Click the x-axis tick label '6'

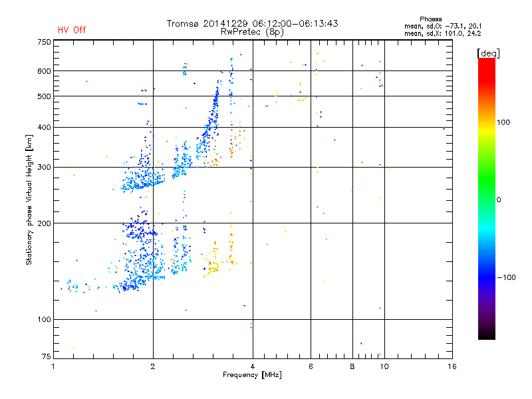pyautogui.click(x=311, y=366)
